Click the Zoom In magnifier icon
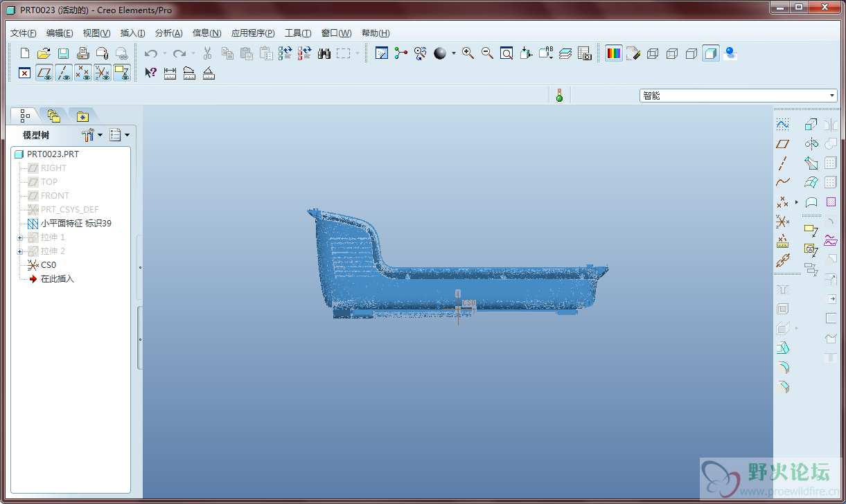The image size is (846, 504). [468, 53]
